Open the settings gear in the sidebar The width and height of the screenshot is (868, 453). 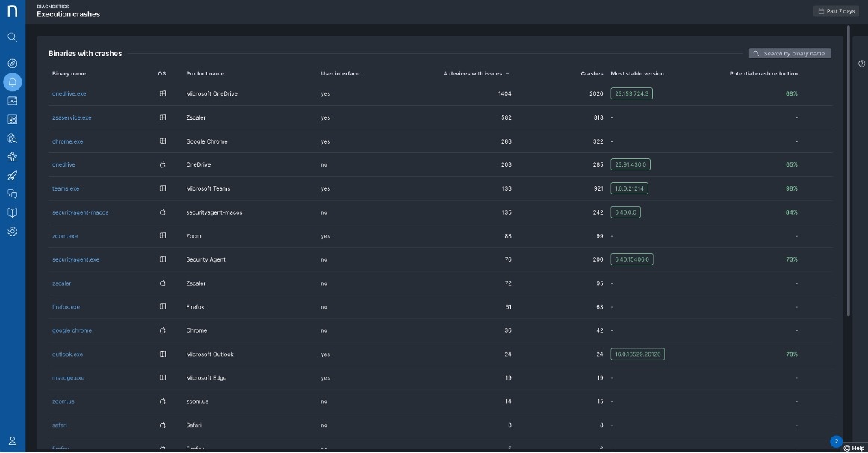[x=12, y=232]
